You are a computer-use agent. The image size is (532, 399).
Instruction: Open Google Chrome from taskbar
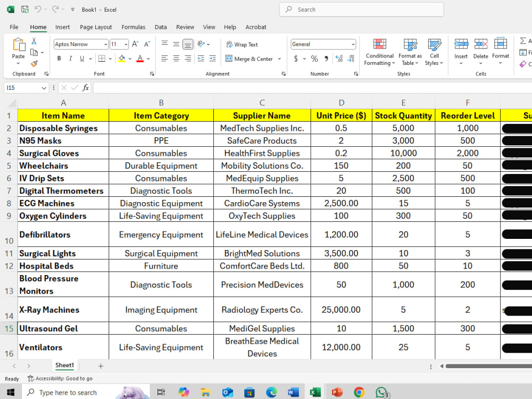[x=359, y=393]
